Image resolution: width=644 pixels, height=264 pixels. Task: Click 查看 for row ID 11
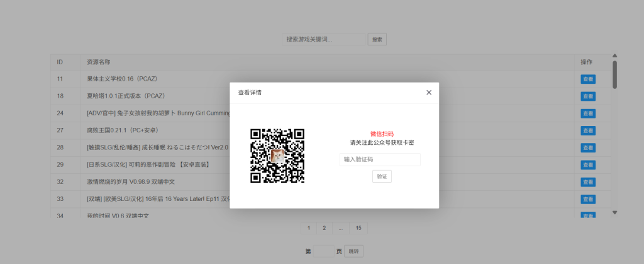point(588,79)
